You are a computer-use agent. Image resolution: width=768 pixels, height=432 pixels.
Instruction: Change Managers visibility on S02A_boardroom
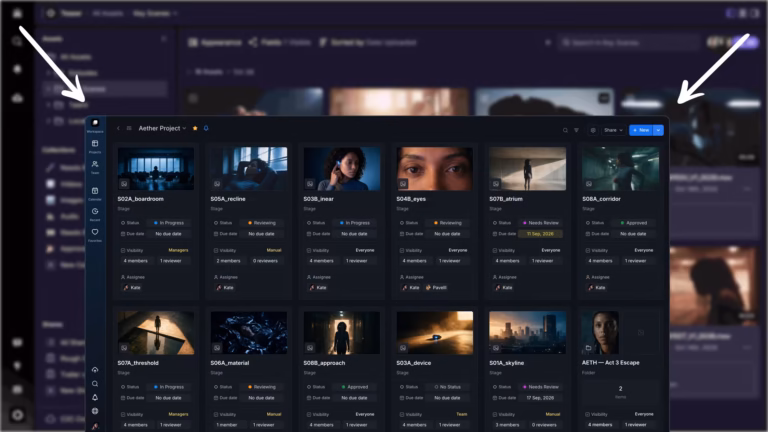tap(178, 250)
